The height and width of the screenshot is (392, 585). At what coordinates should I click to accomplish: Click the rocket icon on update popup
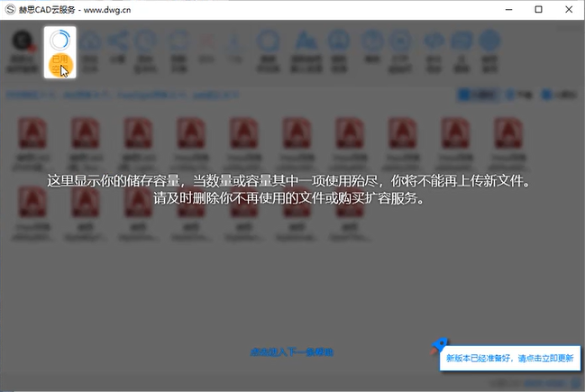pos(439,345)
